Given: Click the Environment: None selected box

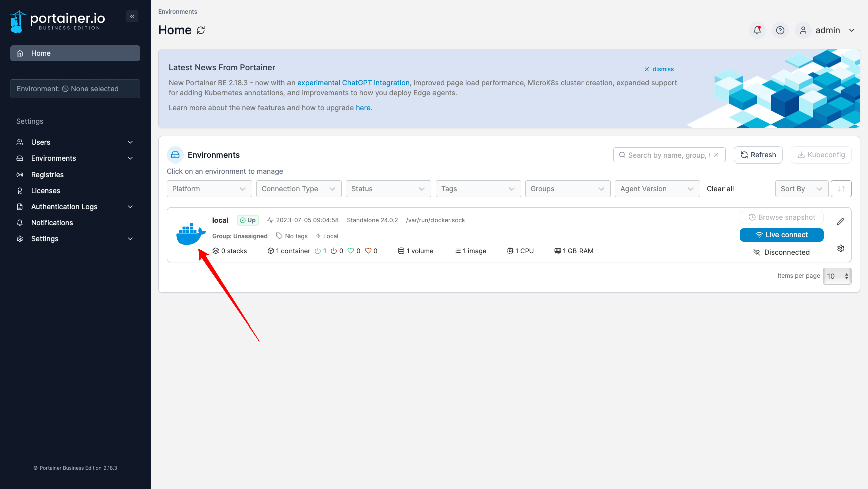Looking at the screenshot, I should [75, 89].
